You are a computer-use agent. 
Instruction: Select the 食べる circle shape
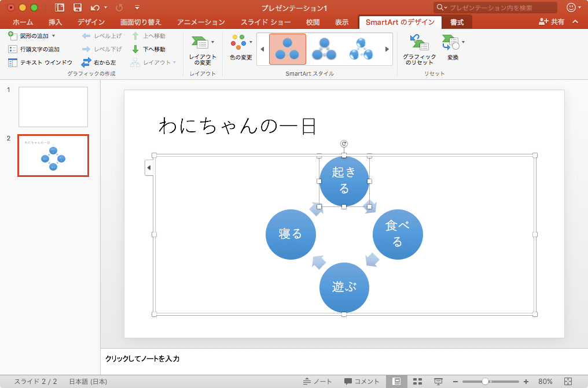(x=398, y=234)
